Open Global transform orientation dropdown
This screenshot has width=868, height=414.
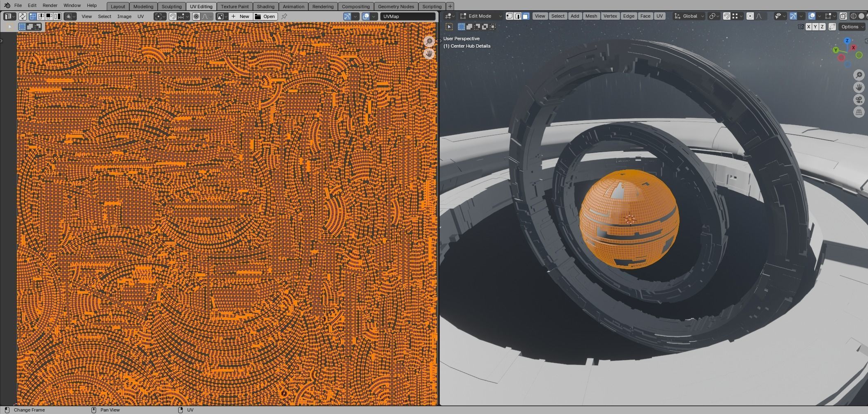[x=689, y=16]
